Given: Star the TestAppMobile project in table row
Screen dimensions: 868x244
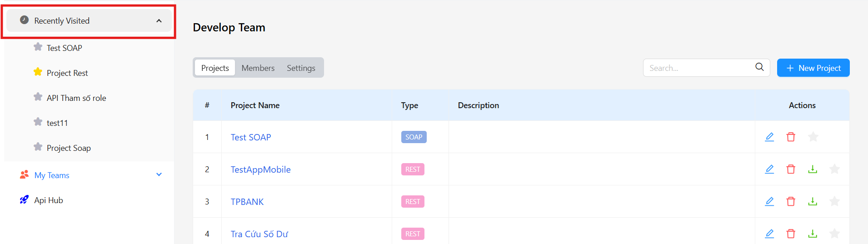Looking at the screenshot, I should click(x=834, y=169).
